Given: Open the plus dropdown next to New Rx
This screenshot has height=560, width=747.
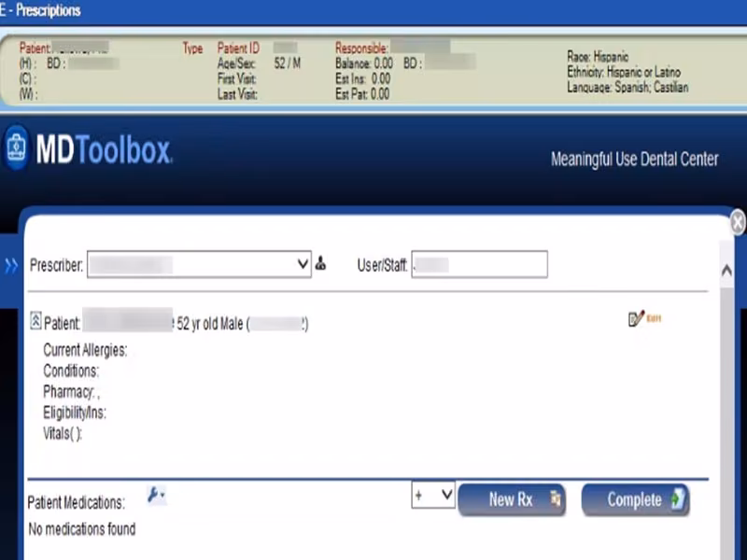Looking at the screenshot, I should coord(433,496).
